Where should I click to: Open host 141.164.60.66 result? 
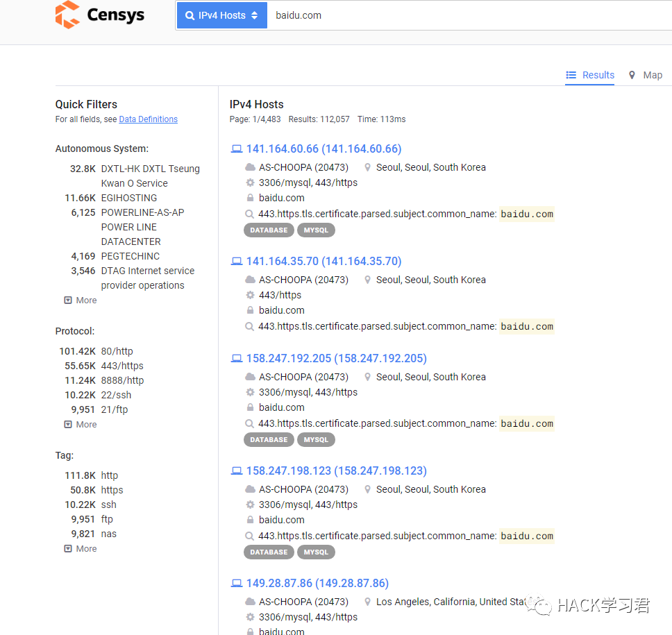pos(324,149)
